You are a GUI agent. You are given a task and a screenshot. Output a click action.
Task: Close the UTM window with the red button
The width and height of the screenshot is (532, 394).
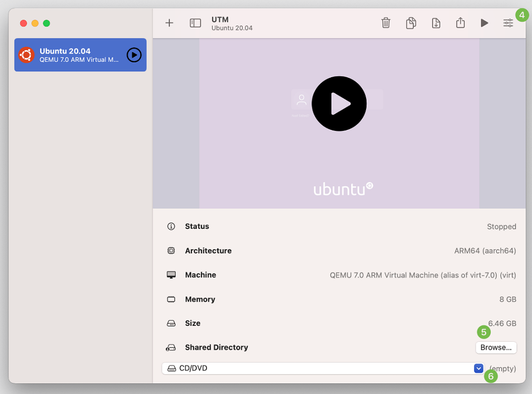tap(23, 23)
